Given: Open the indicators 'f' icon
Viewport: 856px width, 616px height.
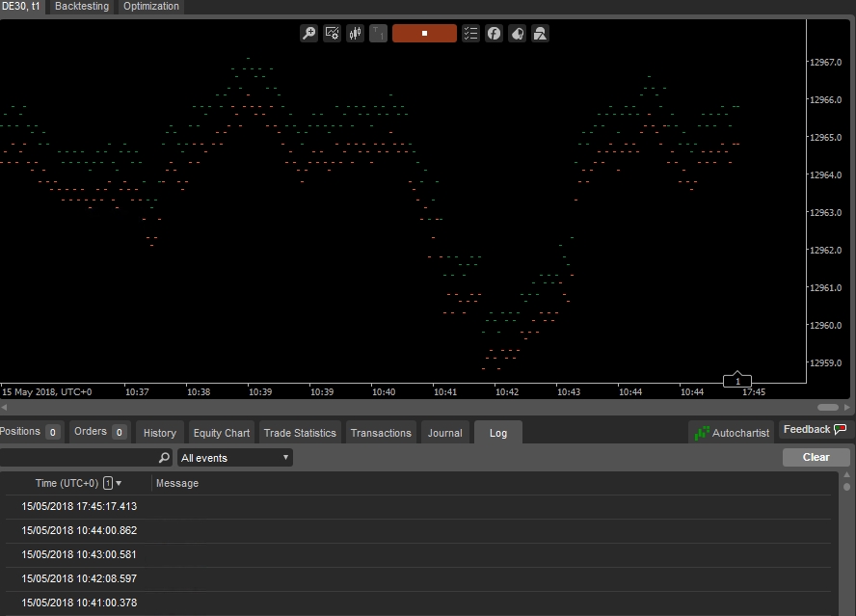Looking at the screenshot, I should (x=494, y=34).
